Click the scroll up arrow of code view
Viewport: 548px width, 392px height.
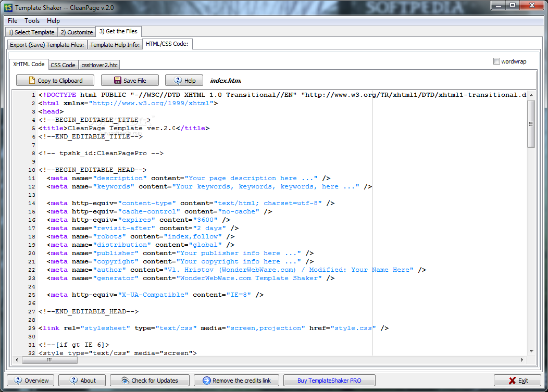531,95
